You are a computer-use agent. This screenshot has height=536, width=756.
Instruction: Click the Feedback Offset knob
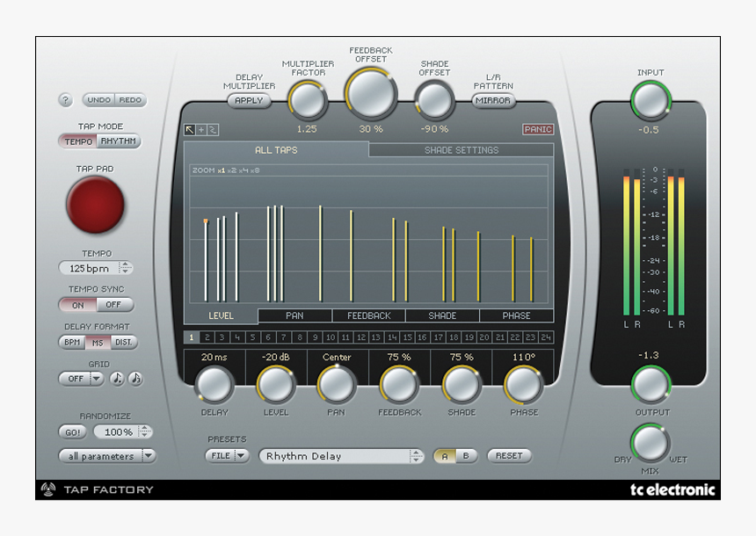(370, 94)
